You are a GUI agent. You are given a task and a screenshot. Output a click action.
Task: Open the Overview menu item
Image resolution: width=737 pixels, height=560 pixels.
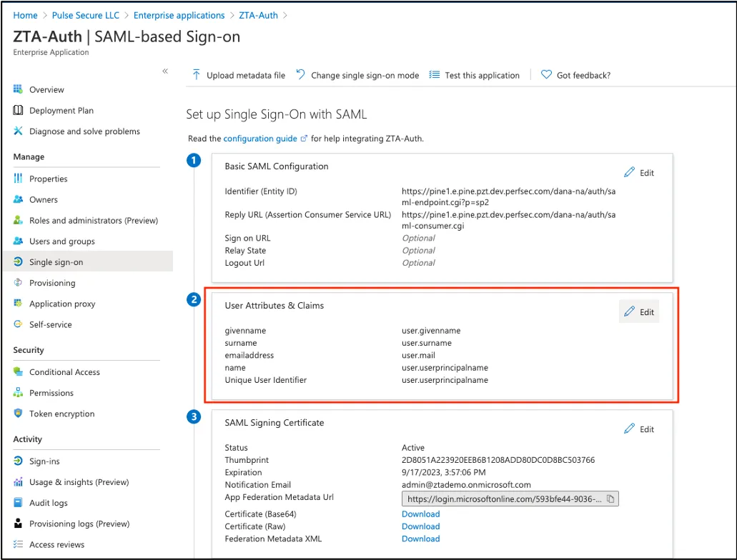(46, 89)
